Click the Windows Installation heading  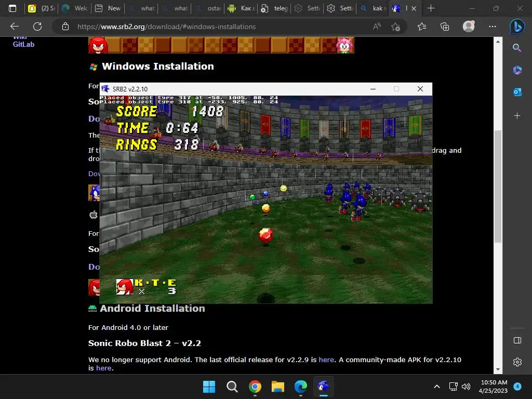click(158, 66)
